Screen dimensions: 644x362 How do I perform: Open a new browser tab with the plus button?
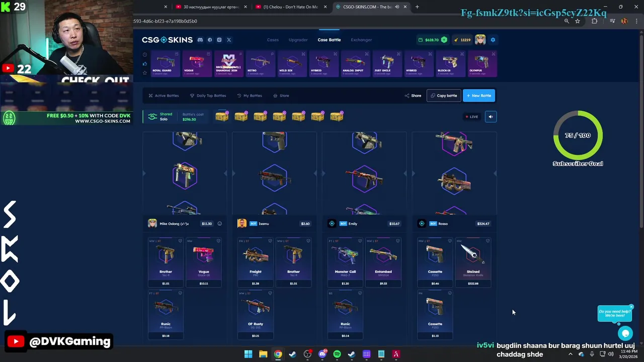pos(417,7)
